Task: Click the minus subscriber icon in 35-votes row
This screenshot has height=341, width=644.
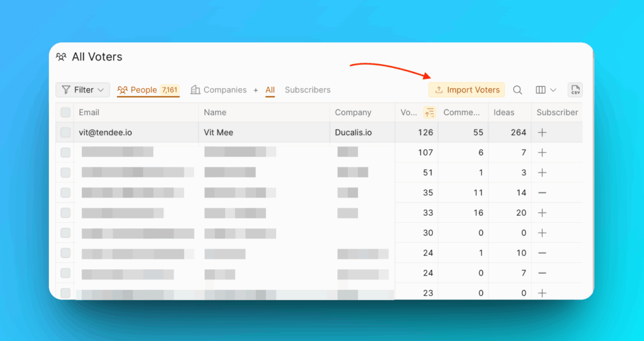Action: coord(542,193)
